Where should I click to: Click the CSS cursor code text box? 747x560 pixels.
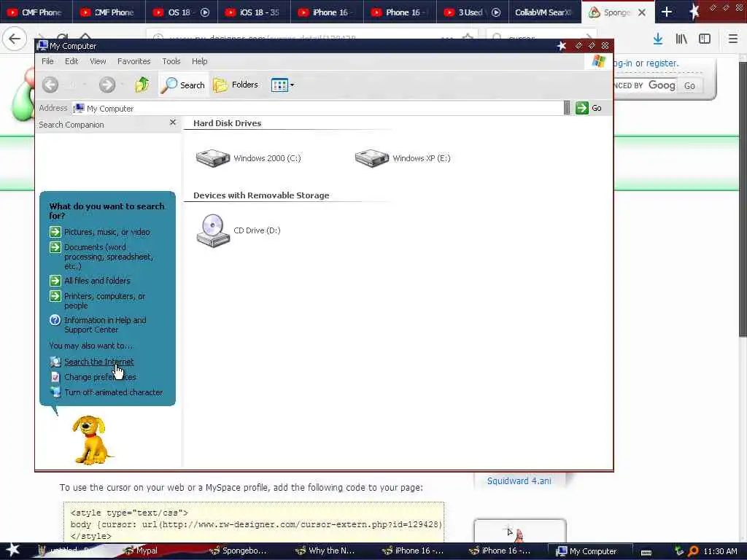pyautogui.click(x=254, y=523)
